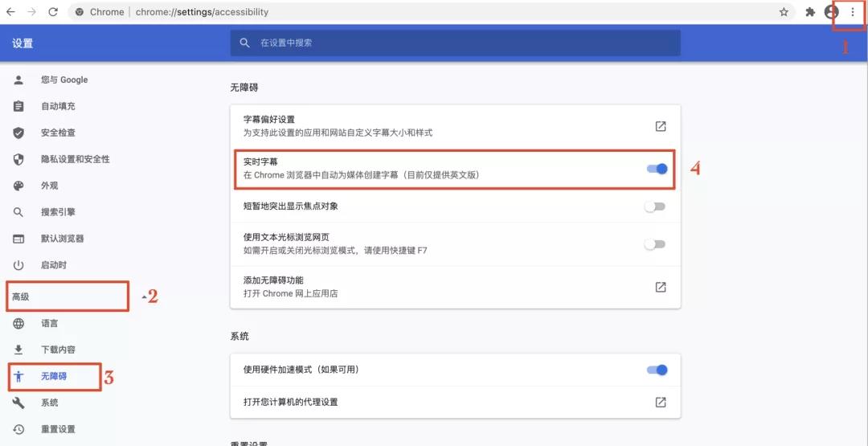This screenshot has height=446, width=868.
Task: Click the browser forward arrow
Action: pyautogui.click(x=31, y=11)
